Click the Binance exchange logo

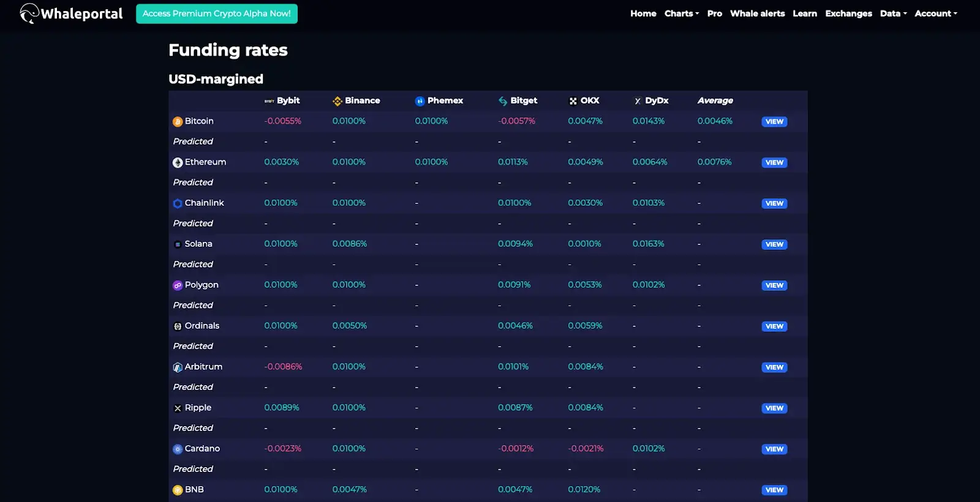coord(337,101)
